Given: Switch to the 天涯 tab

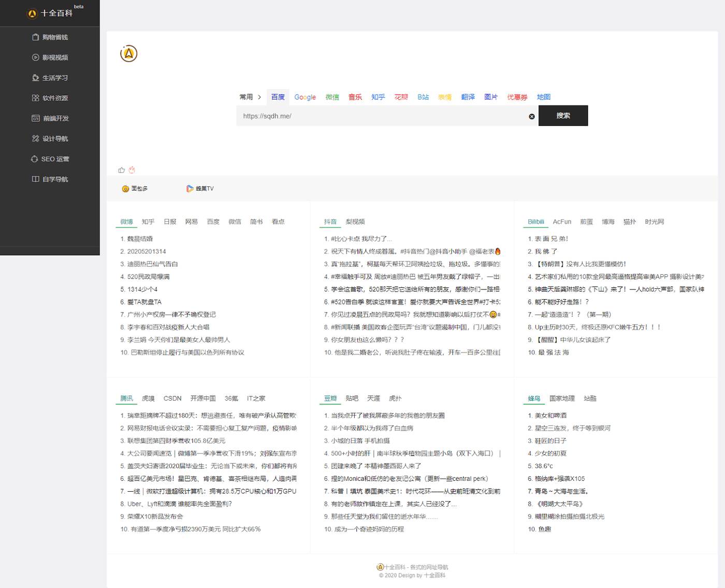Looking at the screenshot, I should 374,399.
